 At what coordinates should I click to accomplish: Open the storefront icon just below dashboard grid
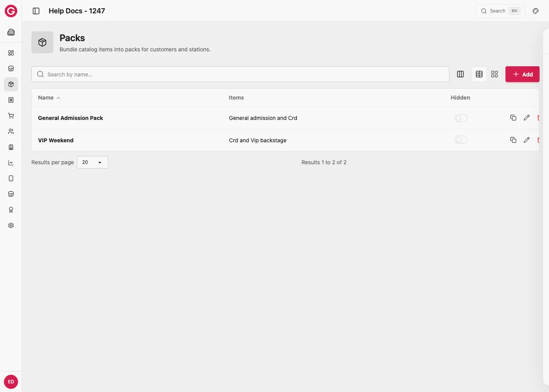pyautogui.click(x=11, y=69)
